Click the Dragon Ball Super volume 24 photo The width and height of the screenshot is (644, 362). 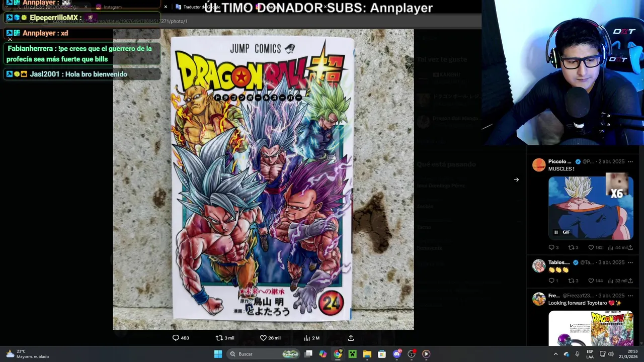(263, 179)
